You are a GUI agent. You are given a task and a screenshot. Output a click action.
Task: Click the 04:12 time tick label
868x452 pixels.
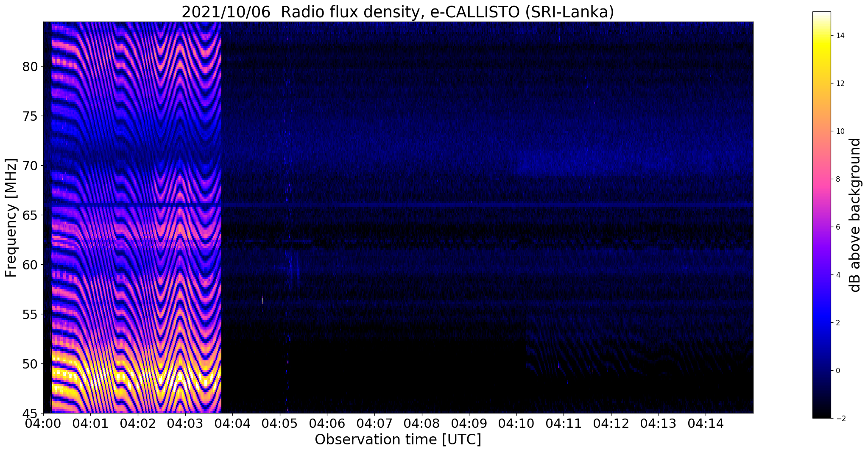(611, 423)
